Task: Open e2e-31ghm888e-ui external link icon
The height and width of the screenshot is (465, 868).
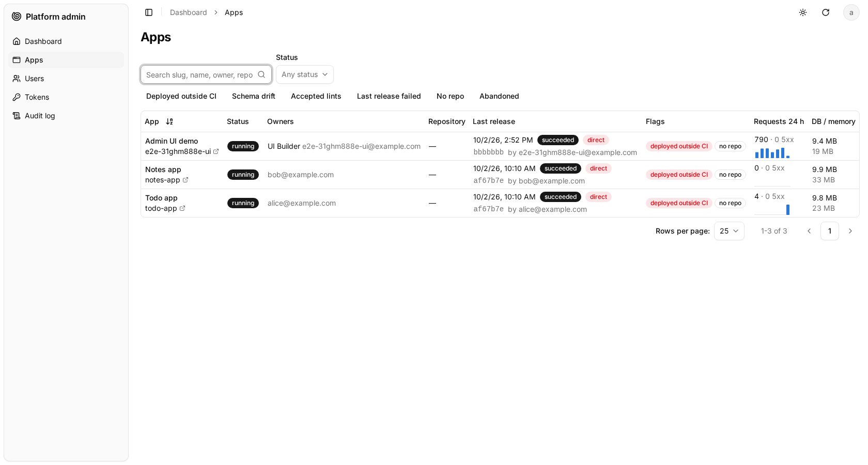Action: click(216, 151)
